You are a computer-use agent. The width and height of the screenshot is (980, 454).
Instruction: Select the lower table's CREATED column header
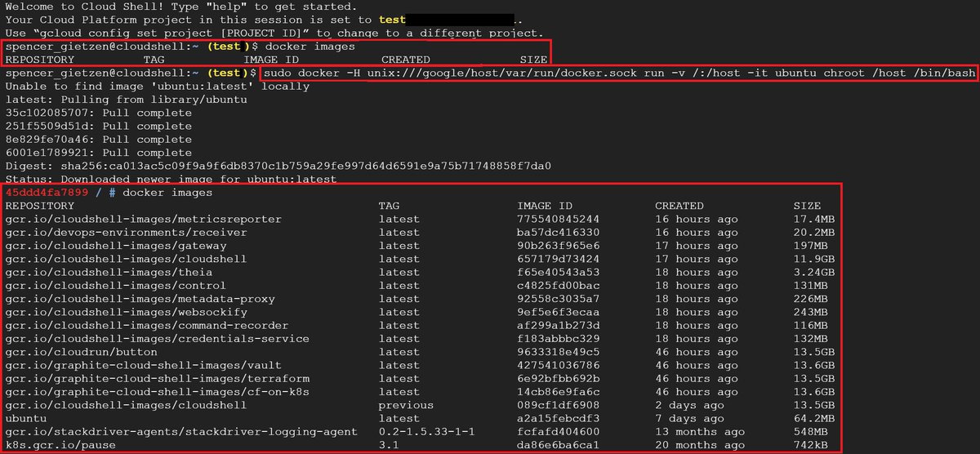(x=679, y=206)
